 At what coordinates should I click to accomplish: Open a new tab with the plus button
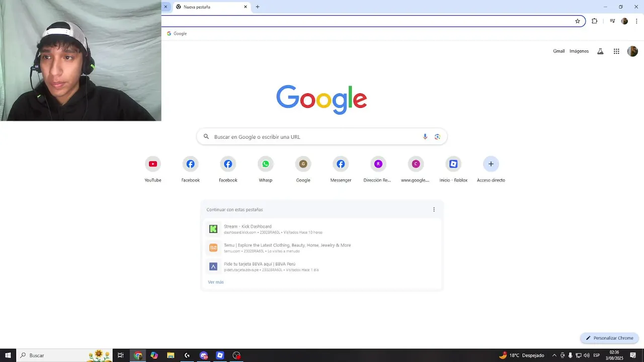(258, 7)
